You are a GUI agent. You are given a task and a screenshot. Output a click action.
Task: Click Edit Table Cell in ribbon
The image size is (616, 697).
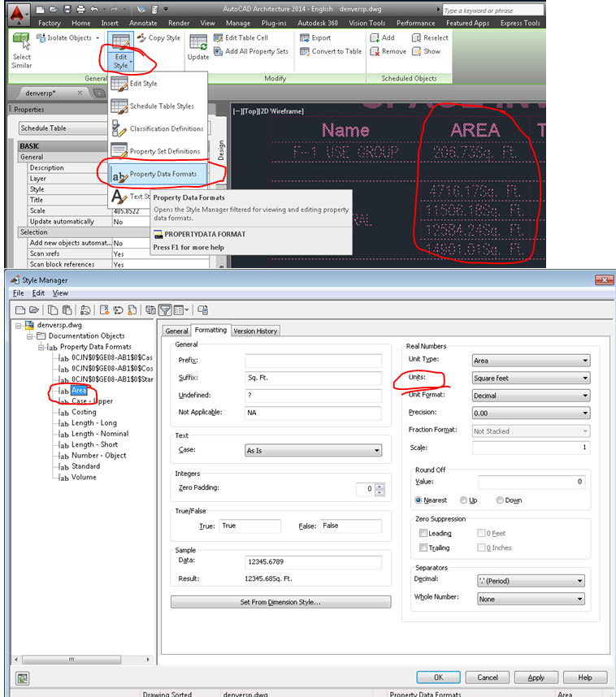coord(241,38)
